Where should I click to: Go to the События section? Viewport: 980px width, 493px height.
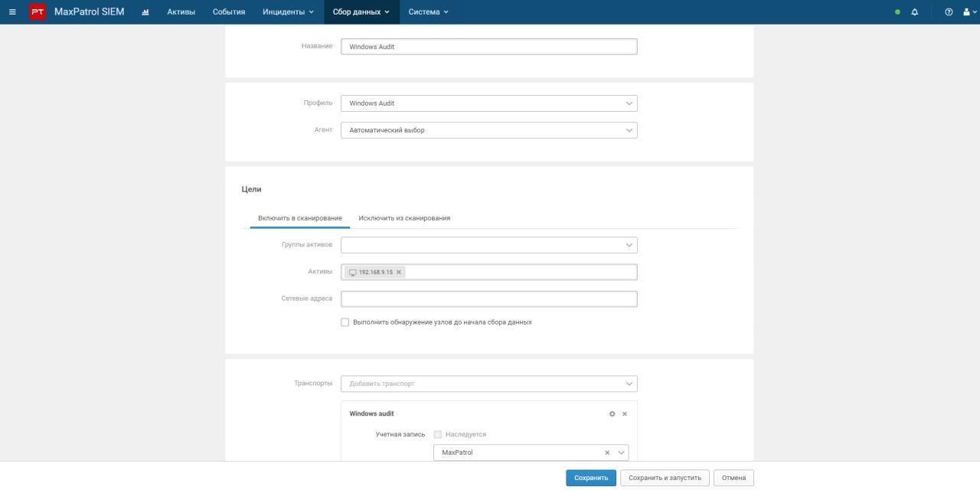point(229,12)
